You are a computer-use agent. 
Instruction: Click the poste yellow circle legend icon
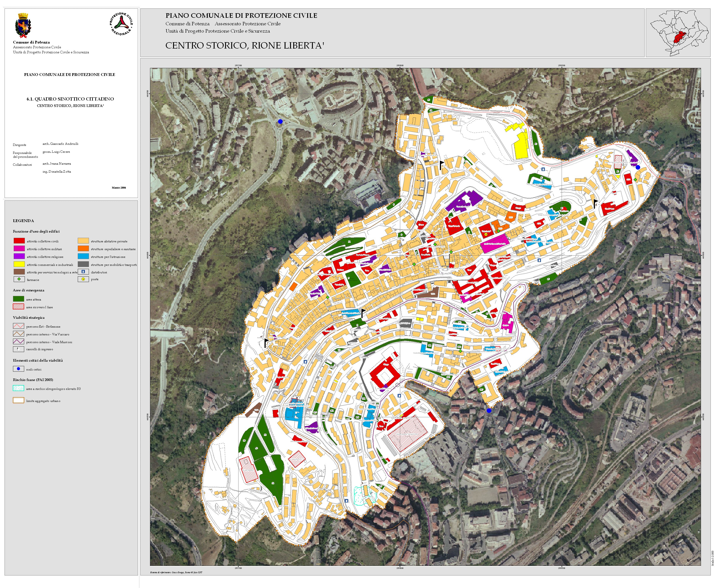point(83,280)
